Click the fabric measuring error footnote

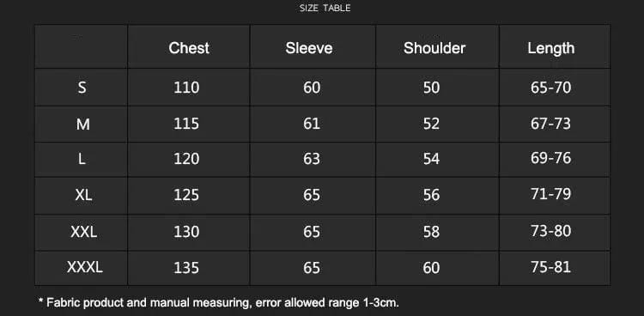coord(218,303)
